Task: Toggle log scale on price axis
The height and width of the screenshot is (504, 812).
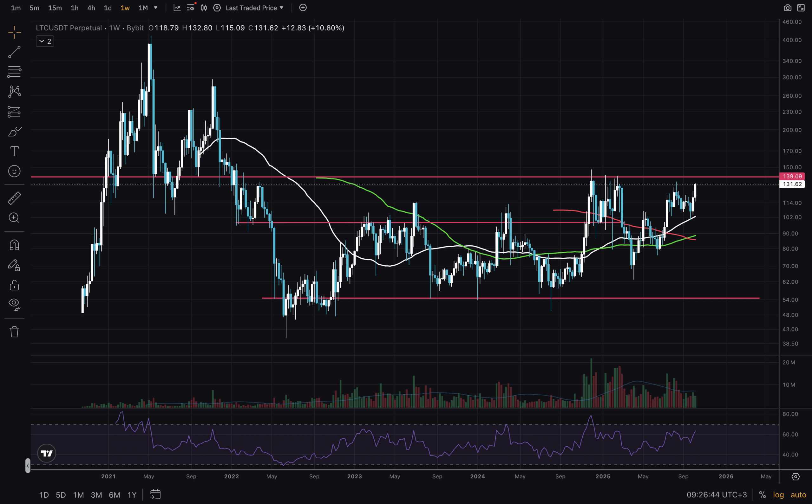Action: 778,495
